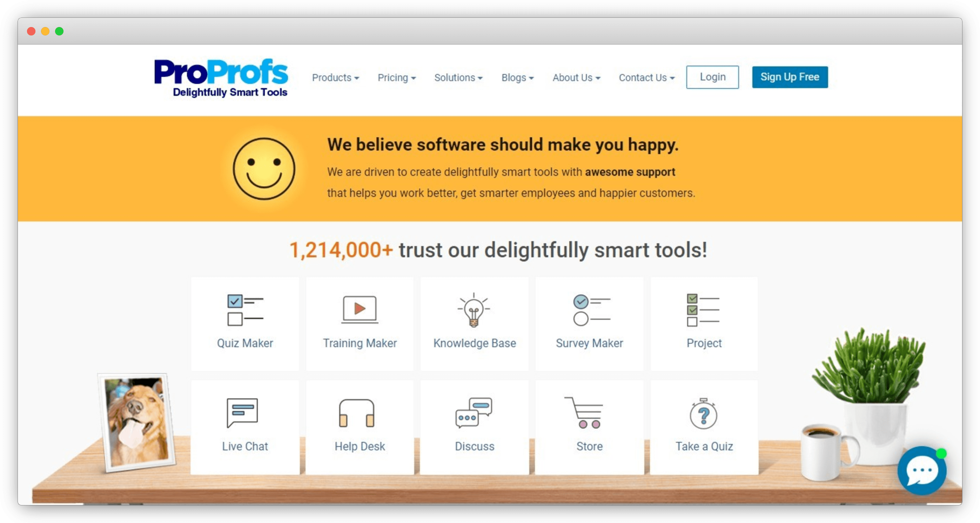This screenshot has height=523, width=980.
Task: Follow the Take a Quiz text link
Action: coord(704,446)
